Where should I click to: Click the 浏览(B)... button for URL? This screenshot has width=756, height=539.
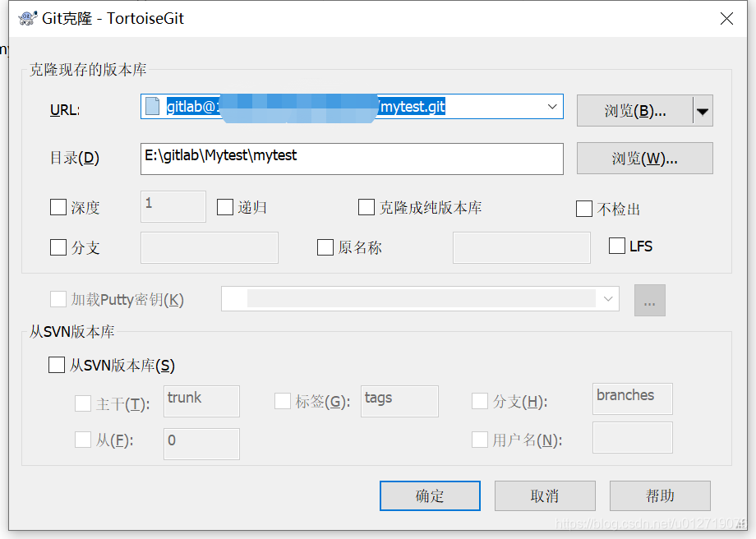click(x=635, y=111)
